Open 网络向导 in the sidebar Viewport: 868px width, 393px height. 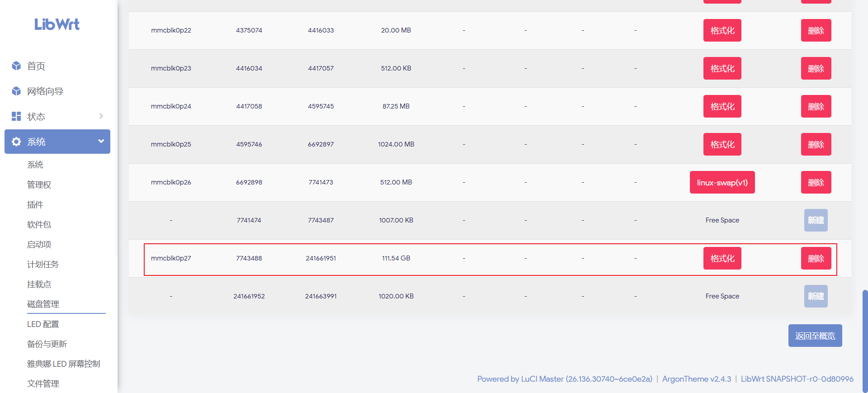point(45,91)
